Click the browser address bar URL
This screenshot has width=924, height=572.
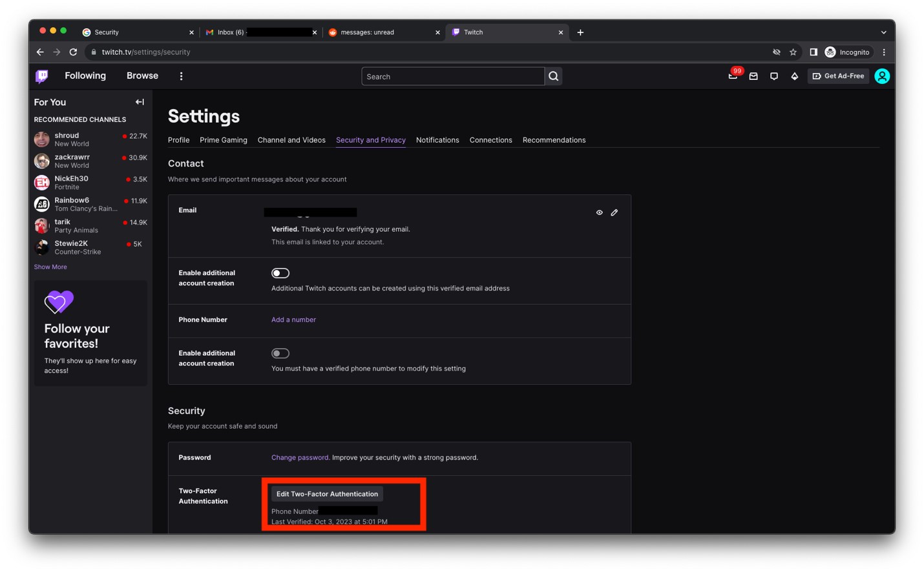pyautogui.click(x=146, y=52)
